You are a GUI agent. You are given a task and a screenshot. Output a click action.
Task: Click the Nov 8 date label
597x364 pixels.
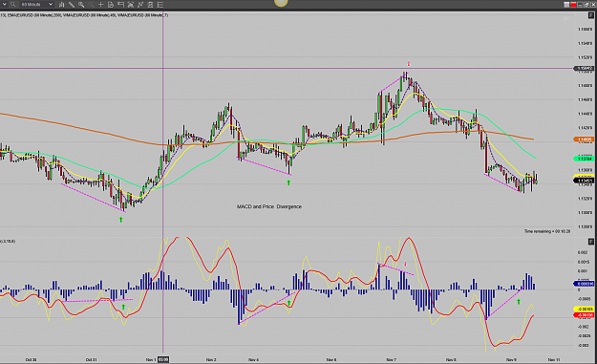pyautogui.click(x=451, y=359)
